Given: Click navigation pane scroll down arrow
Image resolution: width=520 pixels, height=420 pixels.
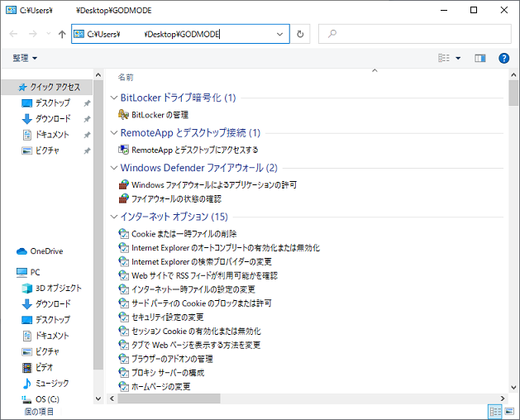Looking at the screenshot, I should (98, 399).
